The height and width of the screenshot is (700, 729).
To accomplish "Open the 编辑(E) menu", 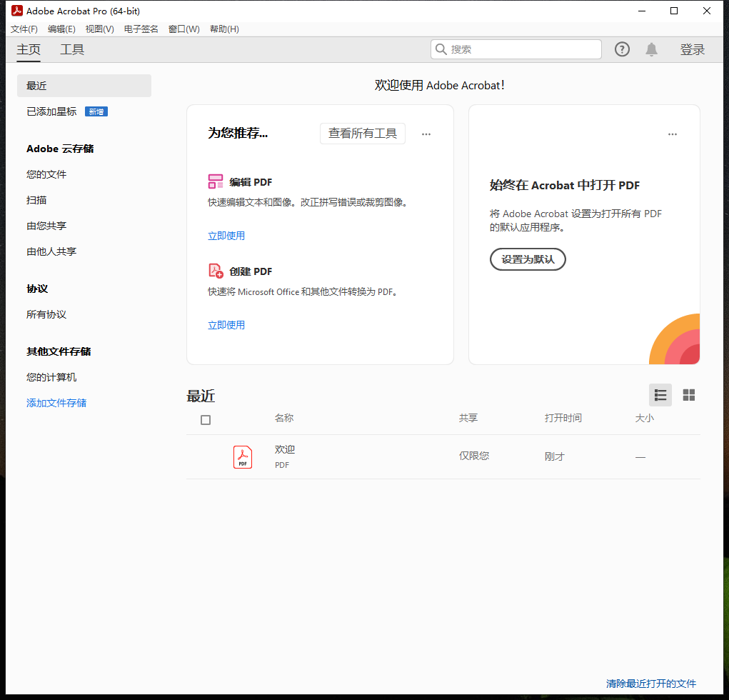I will pos(61,29).
